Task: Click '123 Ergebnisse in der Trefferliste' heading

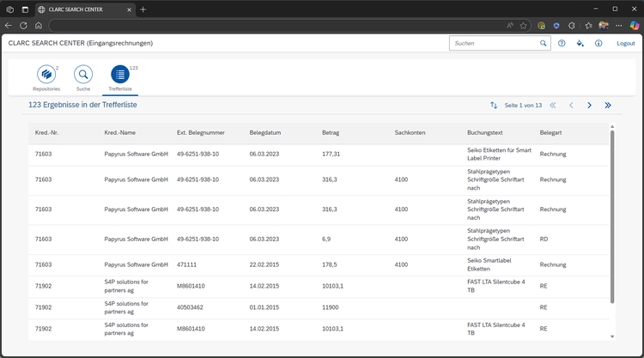Action: [x=82, y=105]
